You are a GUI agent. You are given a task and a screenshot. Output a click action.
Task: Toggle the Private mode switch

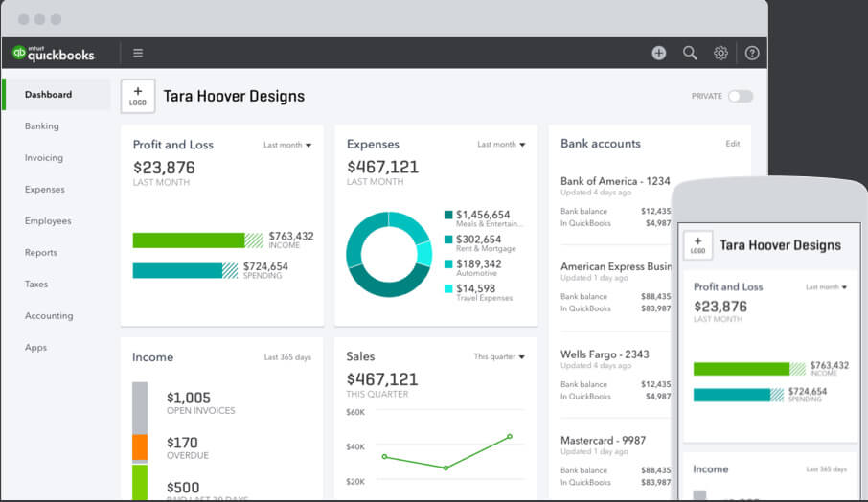740,97
